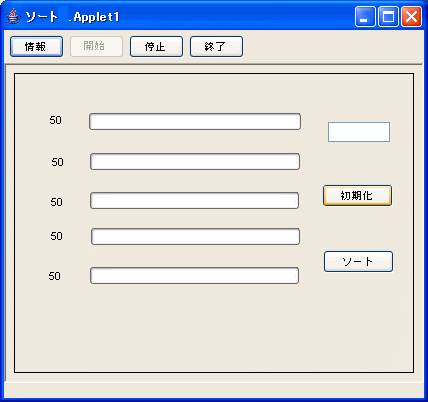Click the window title bar text
This screenshot has width=428, height=402.
[x=72, y=17]
